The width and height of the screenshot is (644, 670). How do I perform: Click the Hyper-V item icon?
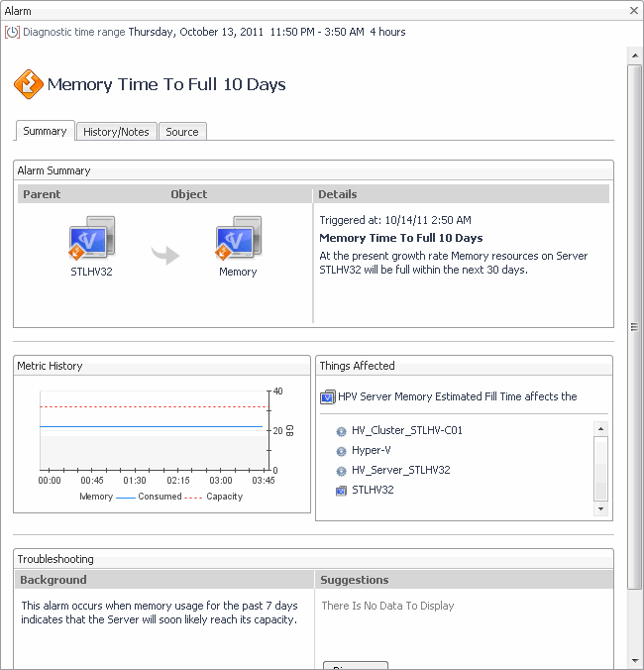341,451
